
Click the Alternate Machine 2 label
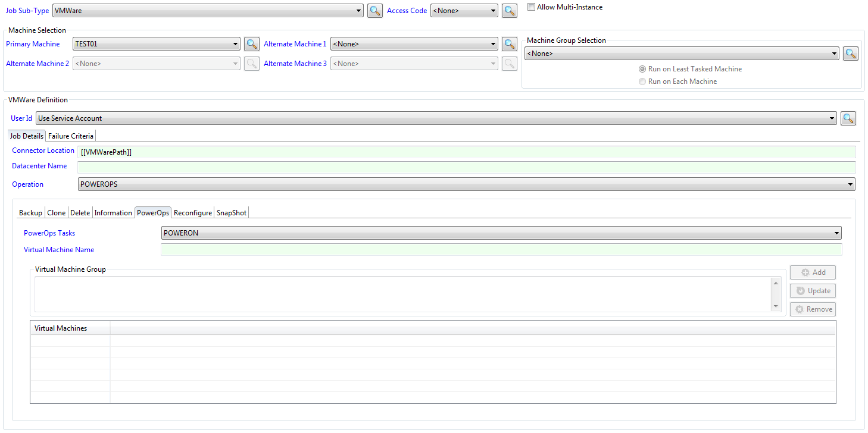pos(38,64)
